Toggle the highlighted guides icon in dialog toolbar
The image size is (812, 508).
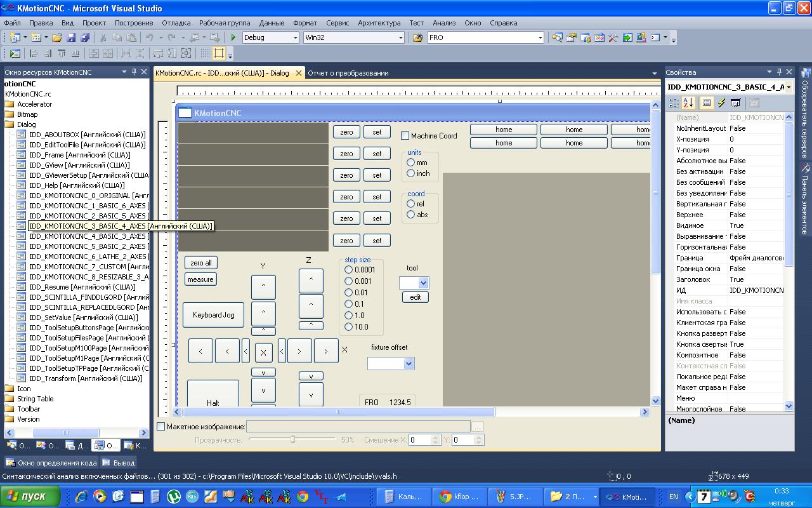pyautogui.click(x=219, y=53)
